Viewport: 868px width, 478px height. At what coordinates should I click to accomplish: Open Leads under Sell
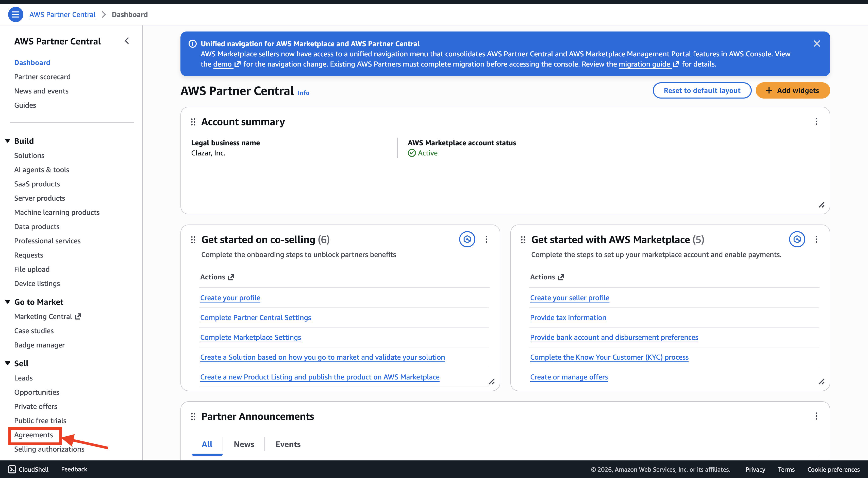click(x=23, y=378)
